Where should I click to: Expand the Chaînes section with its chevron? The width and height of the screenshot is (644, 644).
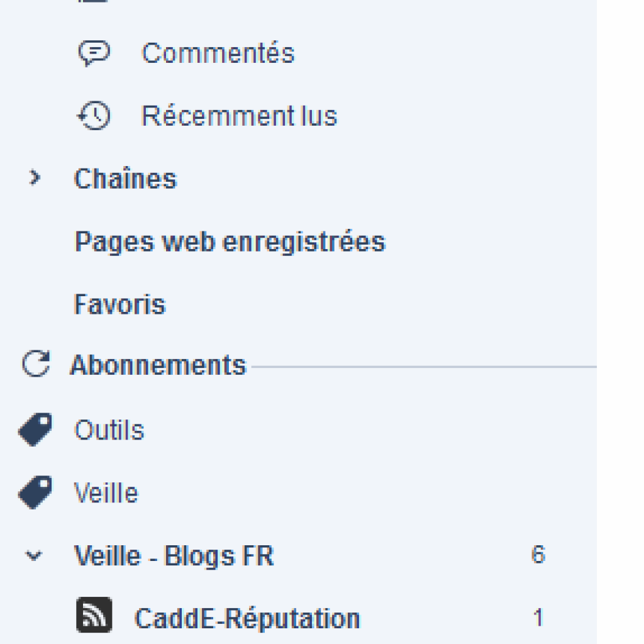point(35,178)
